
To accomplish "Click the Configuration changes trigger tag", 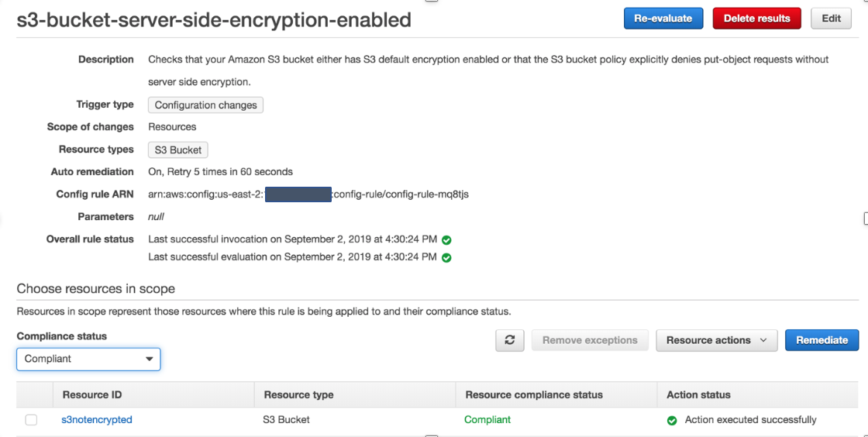I will pyautogui.click(x=205, y=105).
